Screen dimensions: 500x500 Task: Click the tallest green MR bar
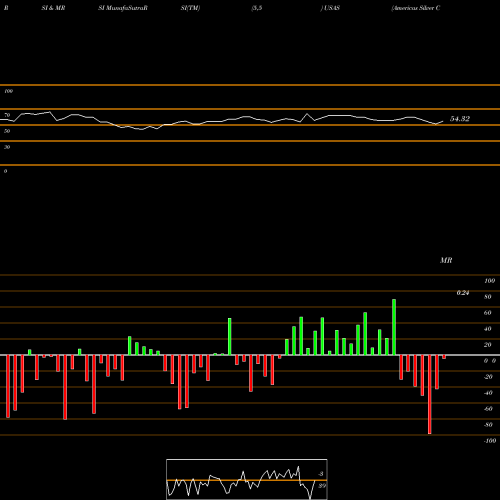[x=394, y=327]
